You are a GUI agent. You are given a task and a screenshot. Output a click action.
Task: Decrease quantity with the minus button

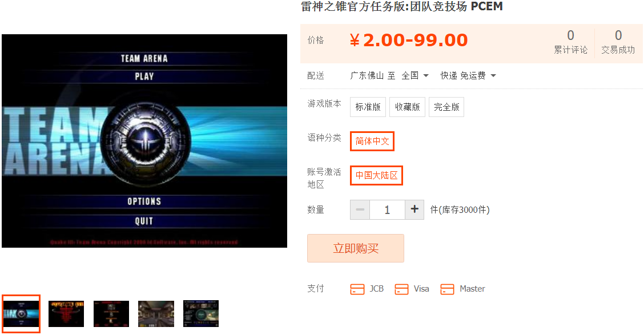[360, 210]
